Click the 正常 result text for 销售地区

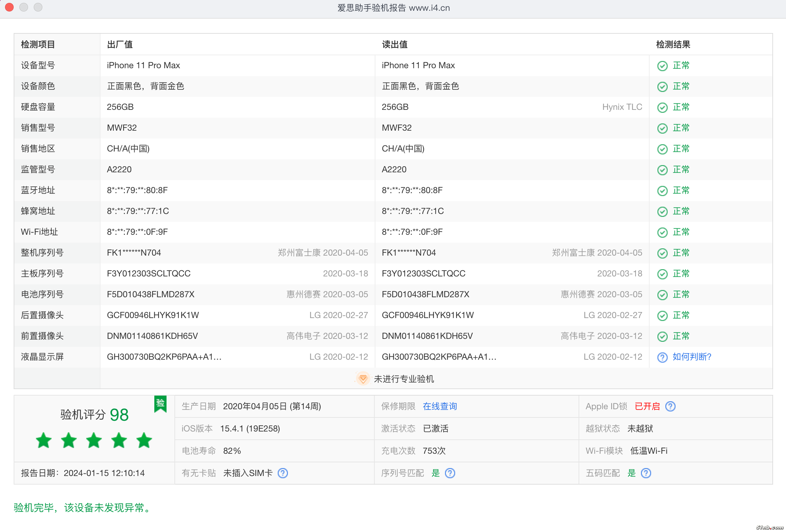coord(681,149)
